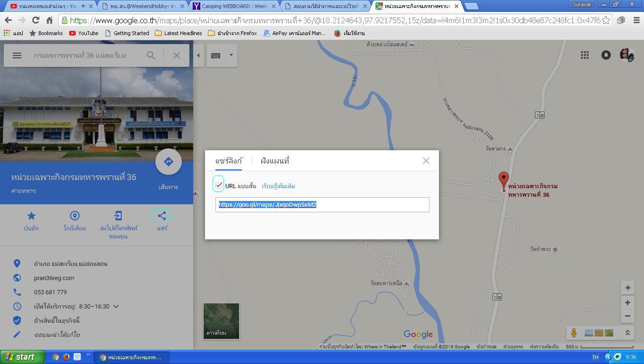This screenshot has height=364, width=644.
Task: Collapse the side panel arrow
Action: [198, 55]
